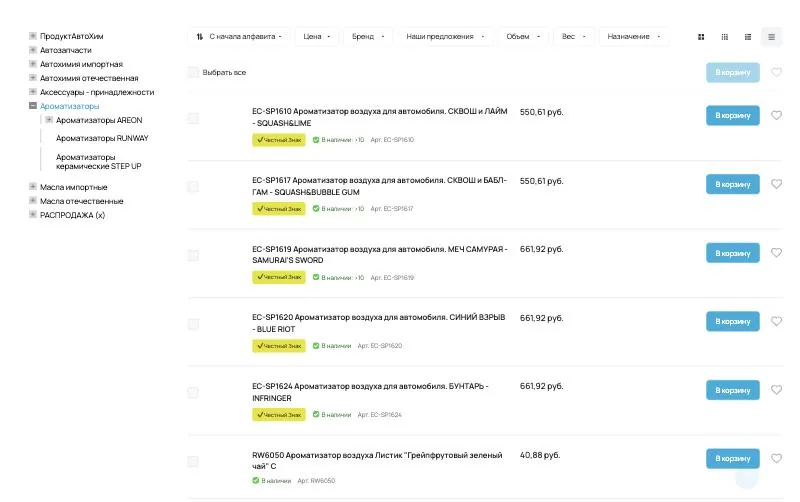Favorite EC-SP1619 SAMURAI'S SWORD heart icon

click(x=776, y=253)
